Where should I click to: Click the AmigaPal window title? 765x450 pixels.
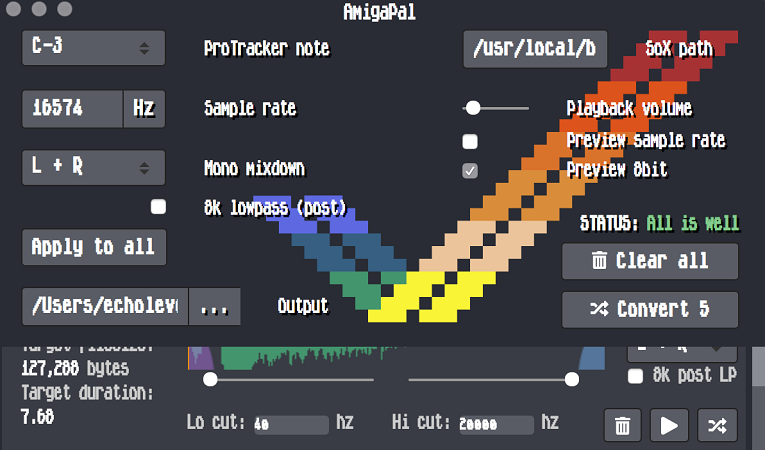point(380,12)
